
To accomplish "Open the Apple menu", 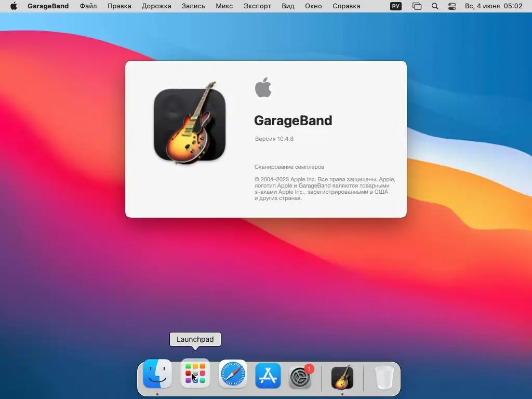I will point(14,6).
